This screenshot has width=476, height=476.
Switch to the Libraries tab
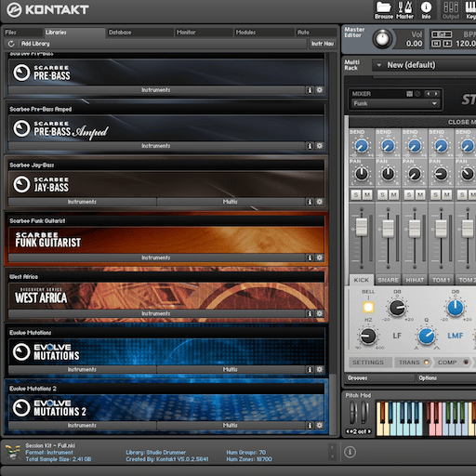[x=74, y=33]
